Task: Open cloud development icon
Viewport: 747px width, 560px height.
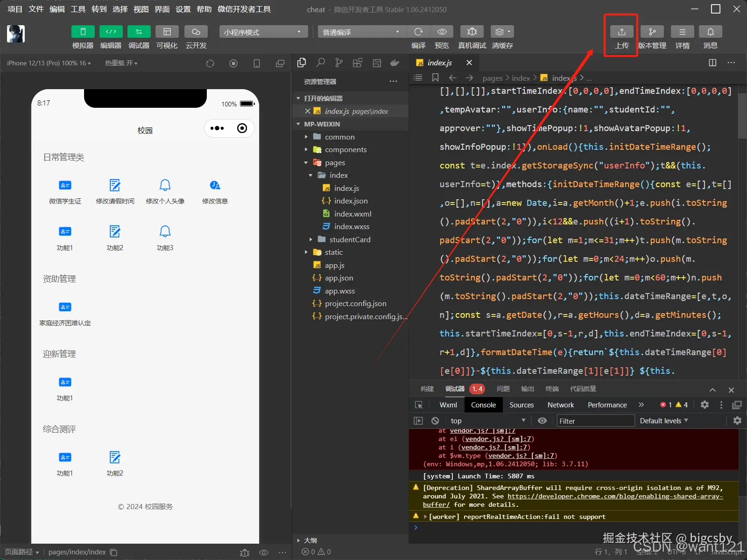Action: click(x=196, y=32)
